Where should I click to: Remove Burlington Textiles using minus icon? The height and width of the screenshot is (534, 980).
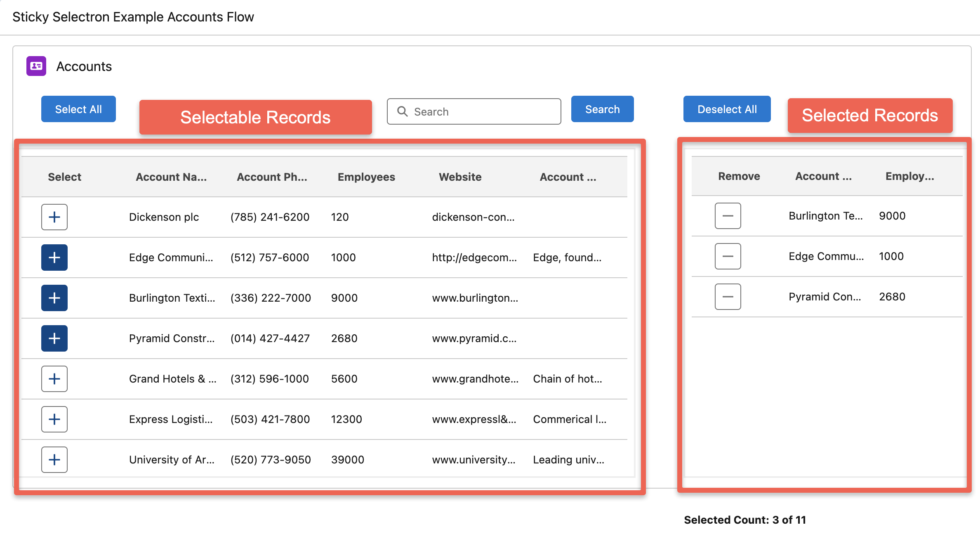(x=728, y=216)
